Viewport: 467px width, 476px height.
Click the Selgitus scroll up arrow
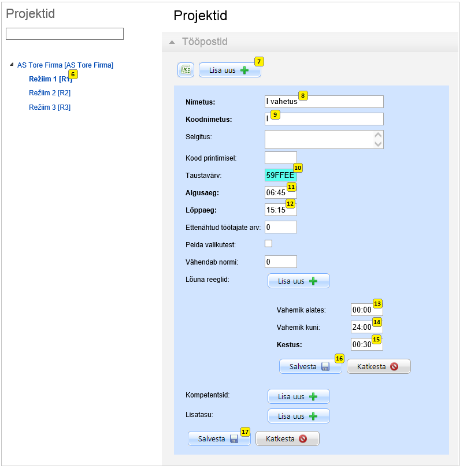[379, 136]
